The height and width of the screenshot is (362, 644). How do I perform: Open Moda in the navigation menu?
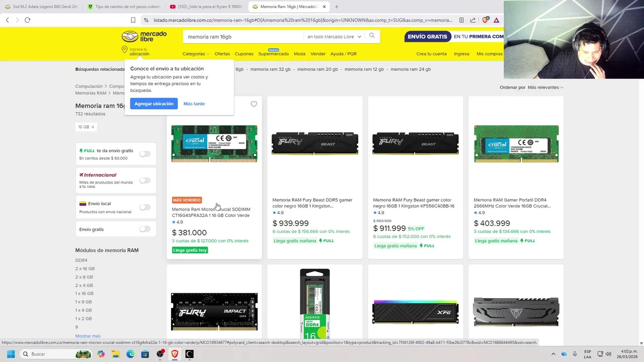click(x=299, y=54)
